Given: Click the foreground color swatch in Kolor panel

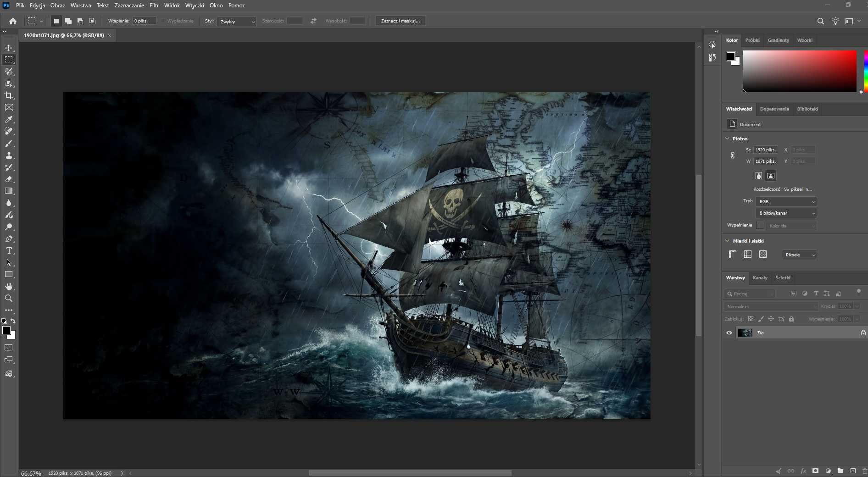Looking at the screenshot, I should pyautogui.click(x=731, y=56).
